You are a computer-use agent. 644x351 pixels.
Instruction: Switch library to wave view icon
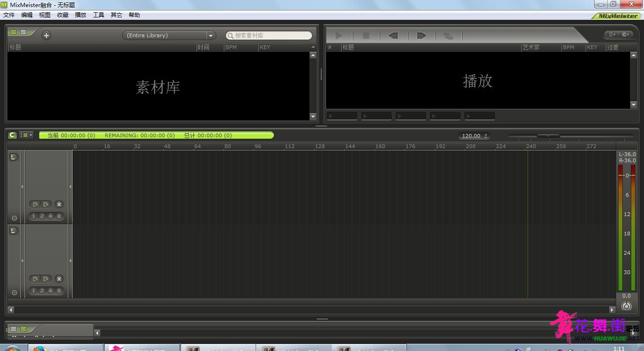23,32
